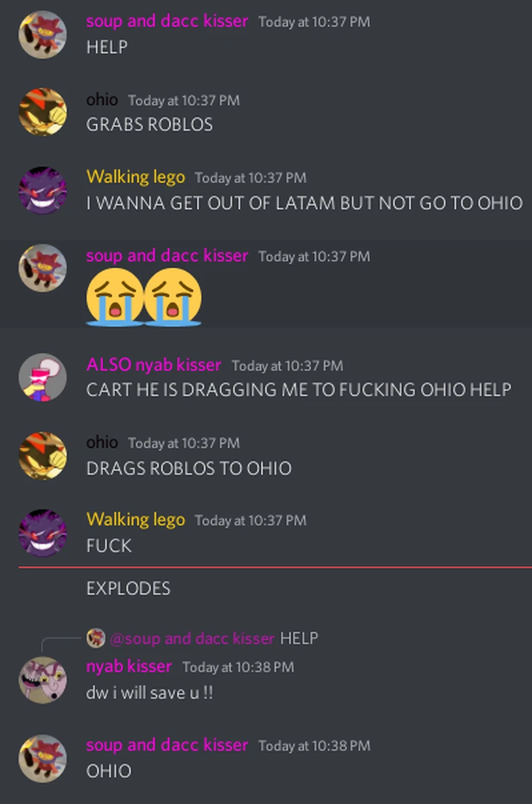This screenshot has width=532, height=804.
Task: Open ALSO nyab kisser's avatar
Action: click(x=42, y=377)
